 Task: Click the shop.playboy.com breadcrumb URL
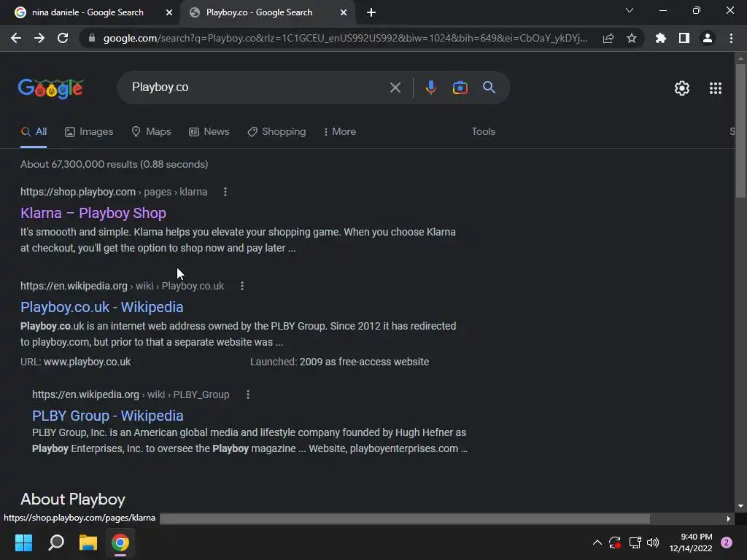click(77, 192)
